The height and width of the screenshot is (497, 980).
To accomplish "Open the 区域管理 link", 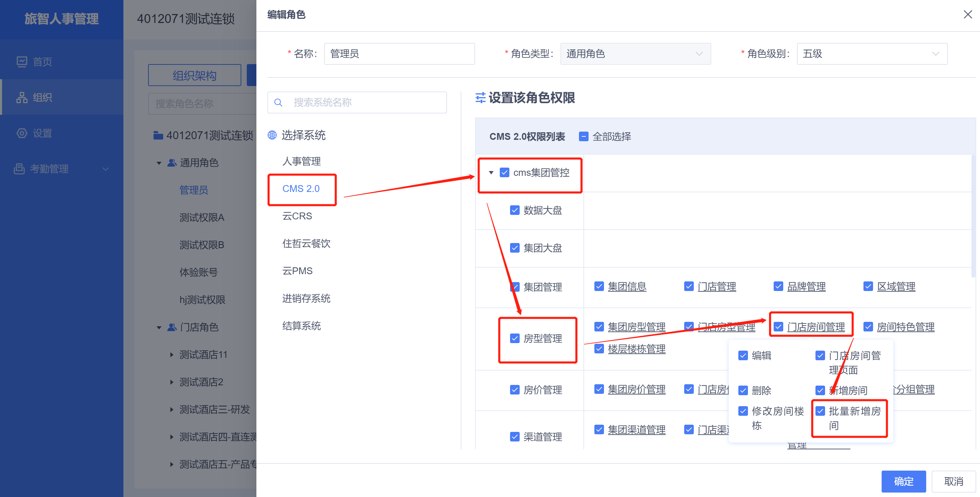I will [896, 286].
